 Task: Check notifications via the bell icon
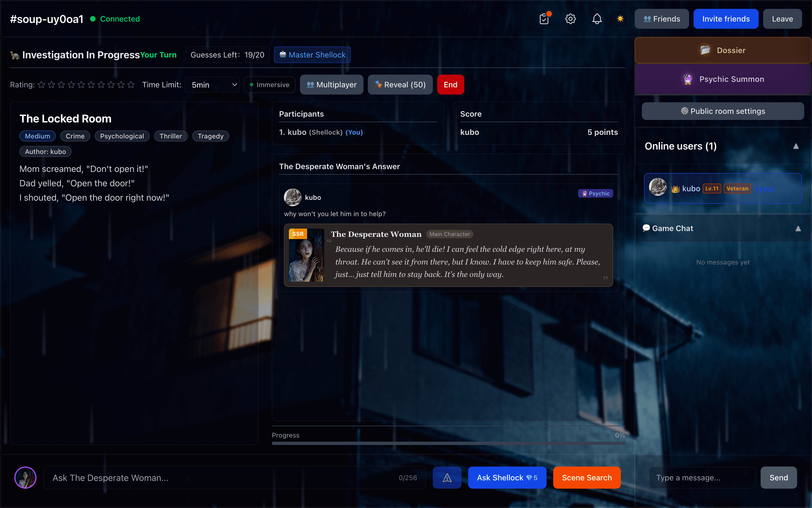597,19
